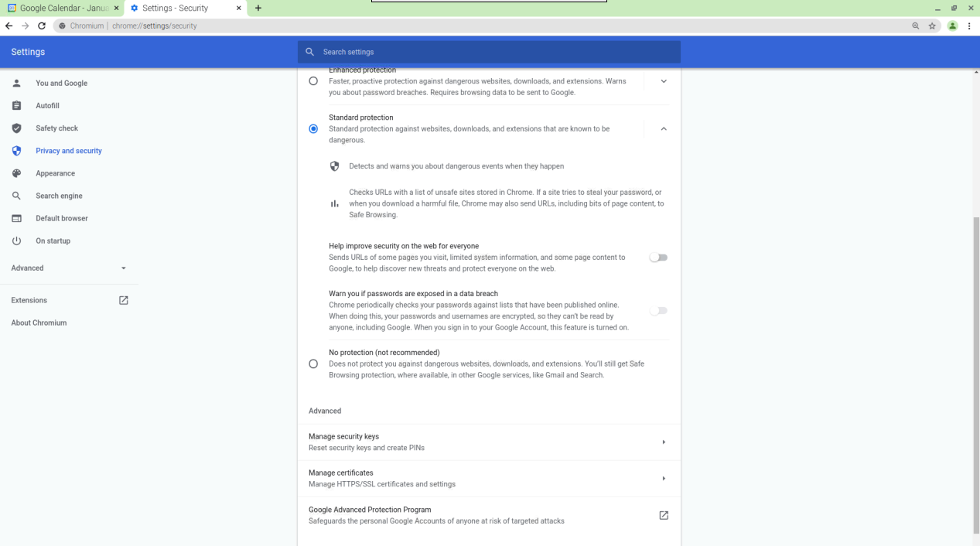980x546 pixels.
Task: Click the Safety check shield icon
Action: (x=16, y=128)
